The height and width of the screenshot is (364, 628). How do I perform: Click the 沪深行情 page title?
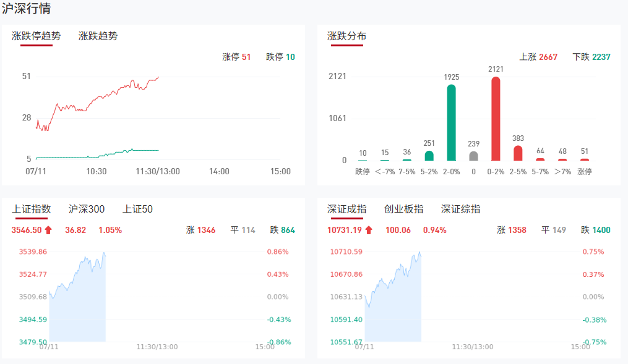27,9
